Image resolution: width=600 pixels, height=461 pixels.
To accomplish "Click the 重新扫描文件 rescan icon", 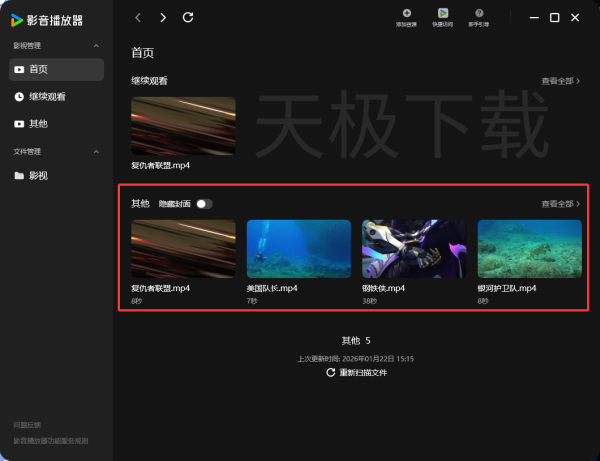I will pyautogui.click(x=331, y=372).
